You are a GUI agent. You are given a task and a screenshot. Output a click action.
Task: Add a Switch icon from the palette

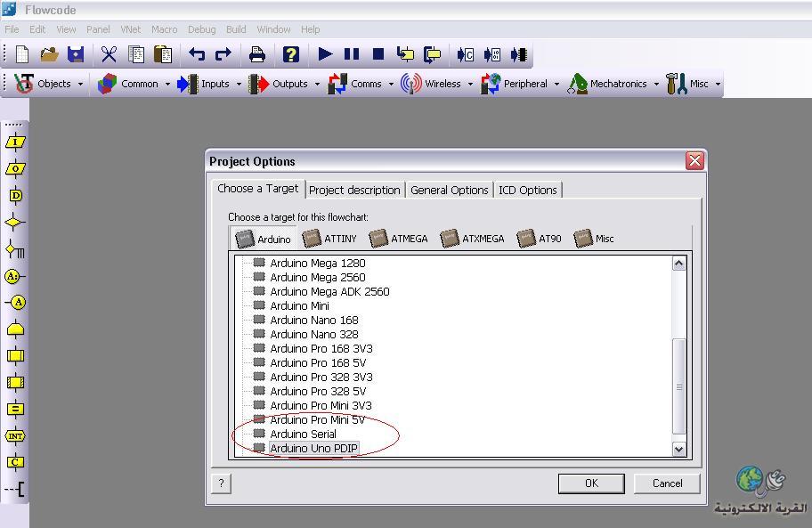[x=15, y=249]
